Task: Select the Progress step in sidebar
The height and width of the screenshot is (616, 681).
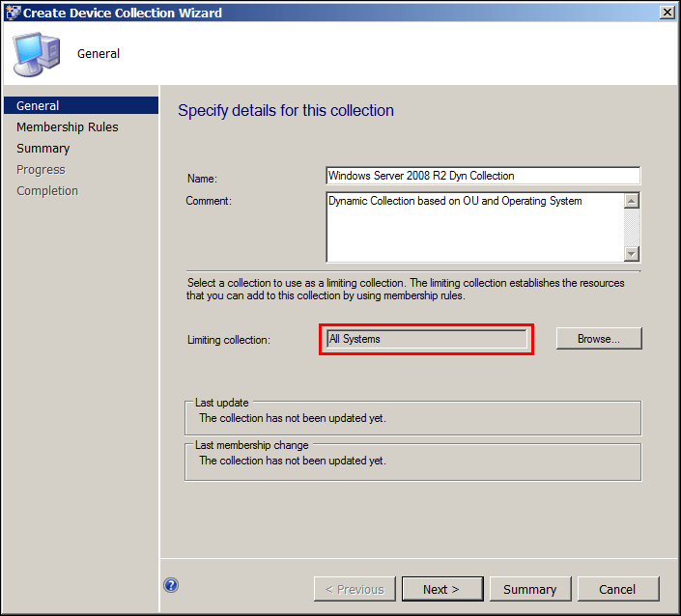Action: [41, 170]
